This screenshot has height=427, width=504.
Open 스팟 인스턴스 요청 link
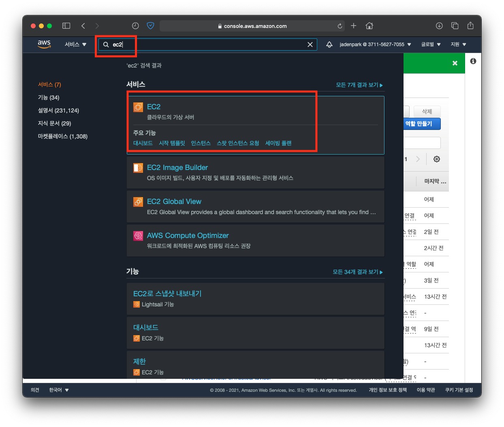tap(238, 143)
